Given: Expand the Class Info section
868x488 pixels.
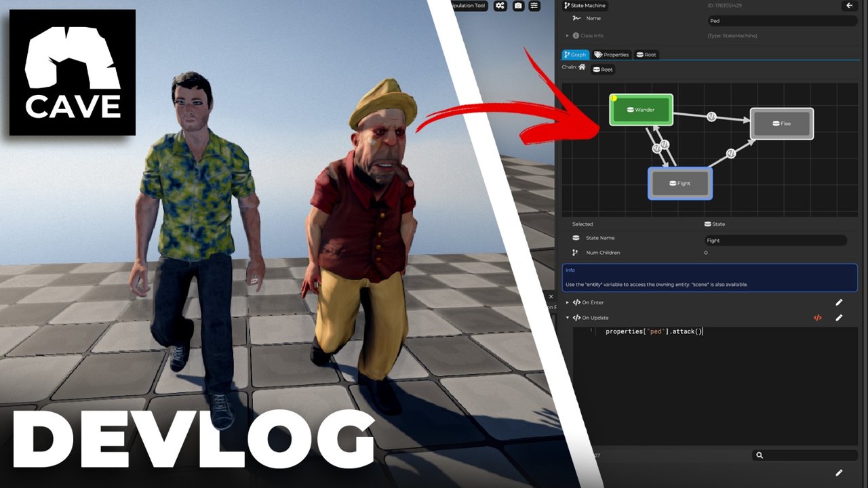Looking at the screenshot, I should pos(568,35).
